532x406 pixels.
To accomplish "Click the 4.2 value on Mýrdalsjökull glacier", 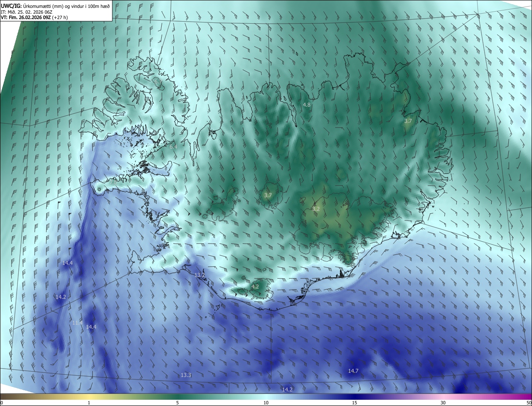I will [x=255, y=286].
